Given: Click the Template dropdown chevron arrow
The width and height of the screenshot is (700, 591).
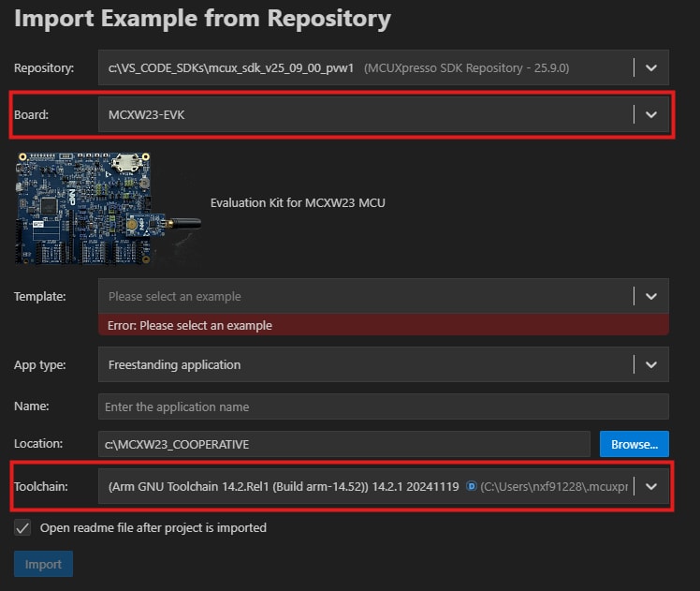Looking at the screenshot, I should click(651, 296).
